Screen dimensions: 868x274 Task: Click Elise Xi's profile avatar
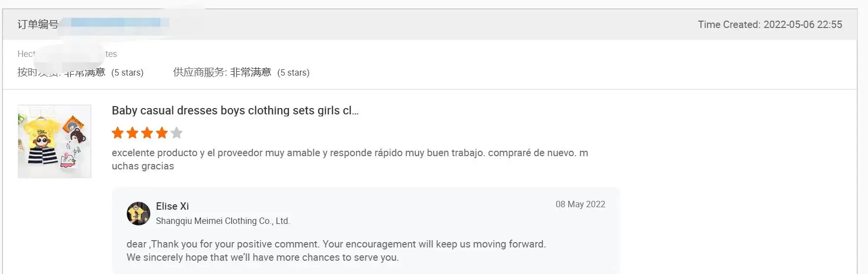click(139, 214)
